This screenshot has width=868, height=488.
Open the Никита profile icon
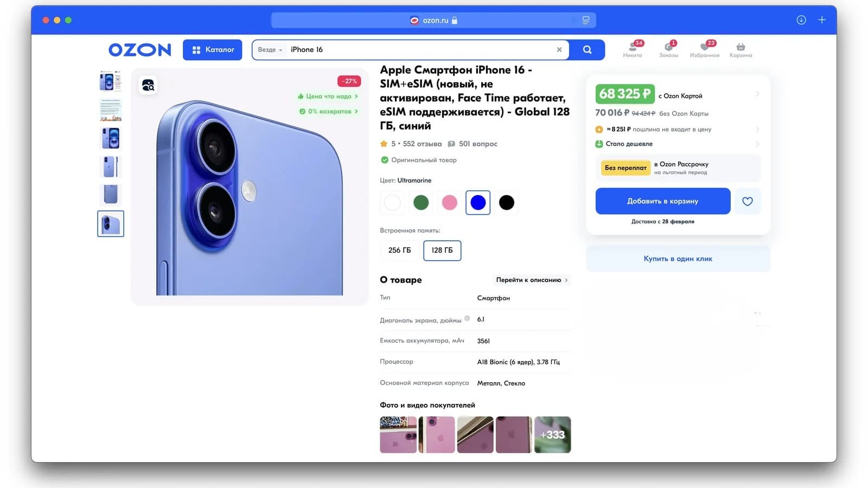tap(633, 50)
